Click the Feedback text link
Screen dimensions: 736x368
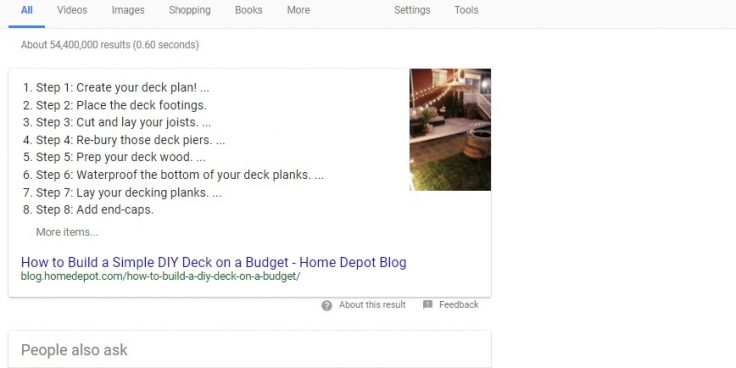click(459, 305)
